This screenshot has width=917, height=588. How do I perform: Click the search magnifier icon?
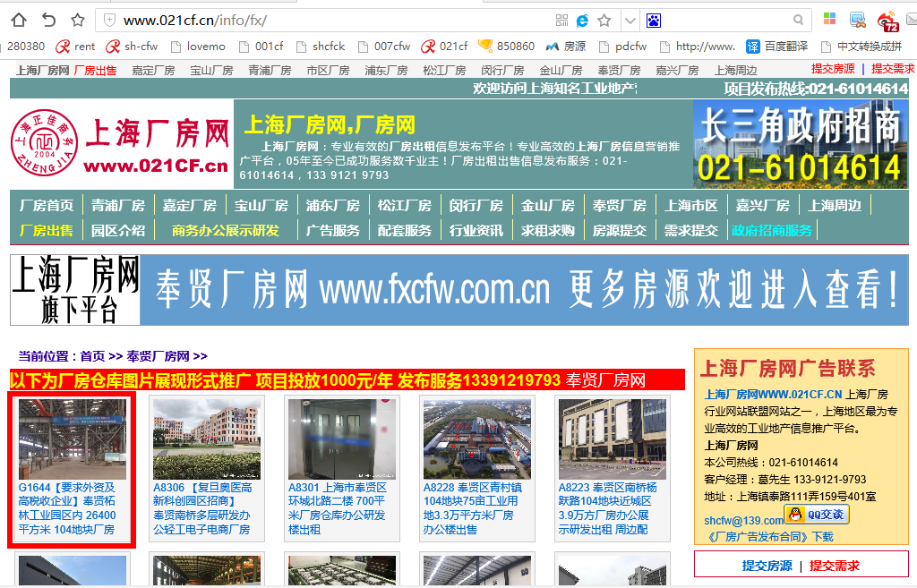tap(798, 21)
